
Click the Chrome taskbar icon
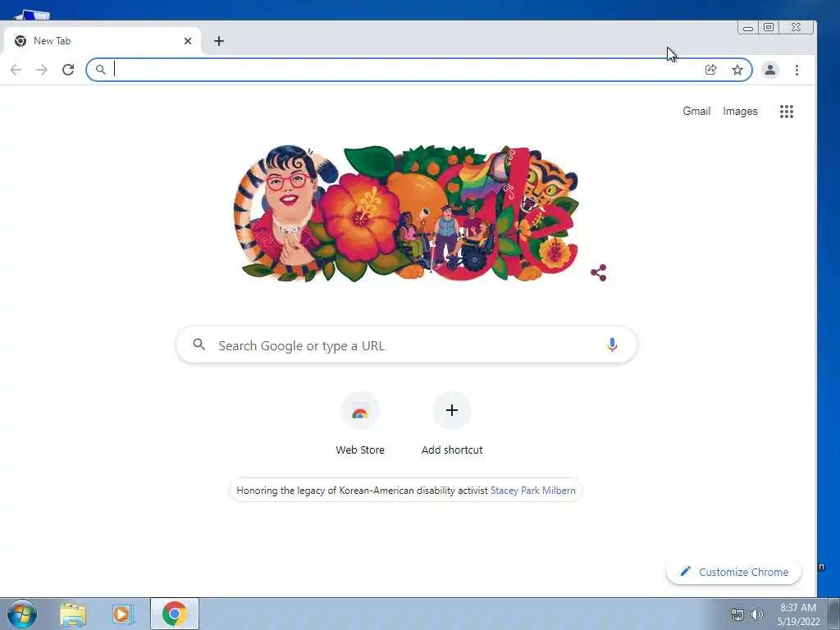(175, 614)
